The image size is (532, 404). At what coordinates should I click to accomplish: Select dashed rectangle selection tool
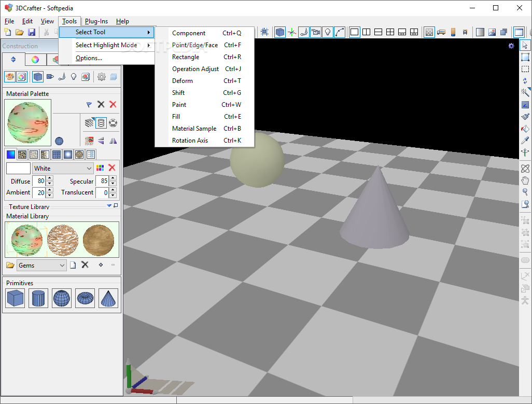click(x=525, y=69)
